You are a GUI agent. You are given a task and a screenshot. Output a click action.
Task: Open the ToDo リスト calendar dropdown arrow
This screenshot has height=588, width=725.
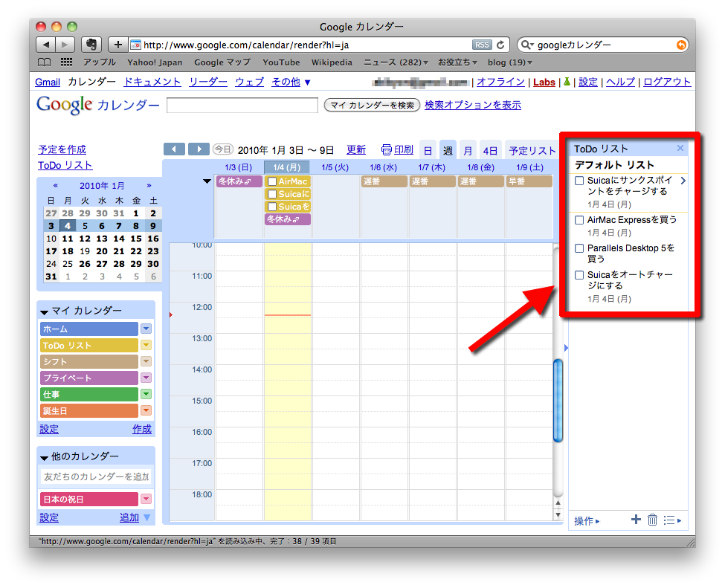point(146,345)
